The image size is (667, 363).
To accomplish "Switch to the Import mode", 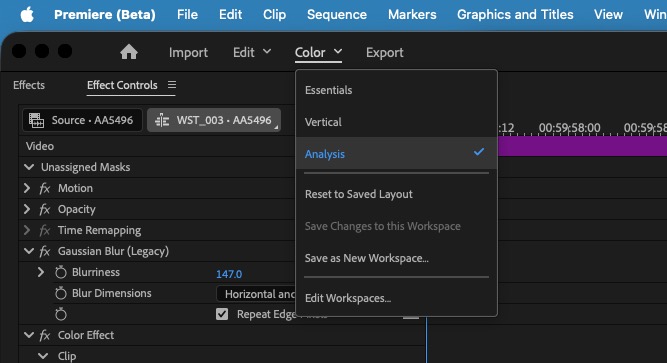I will click(188, 52).
